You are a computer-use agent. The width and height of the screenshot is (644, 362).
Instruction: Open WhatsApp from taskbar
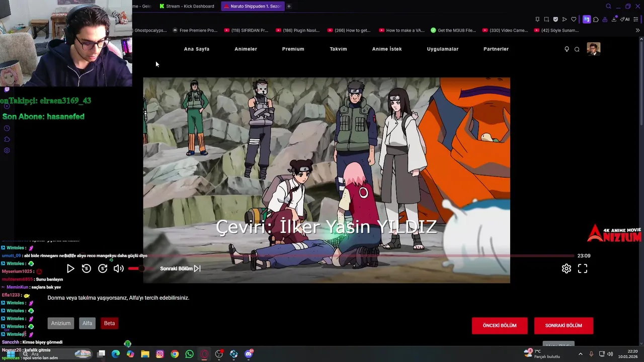coord(190,354)
